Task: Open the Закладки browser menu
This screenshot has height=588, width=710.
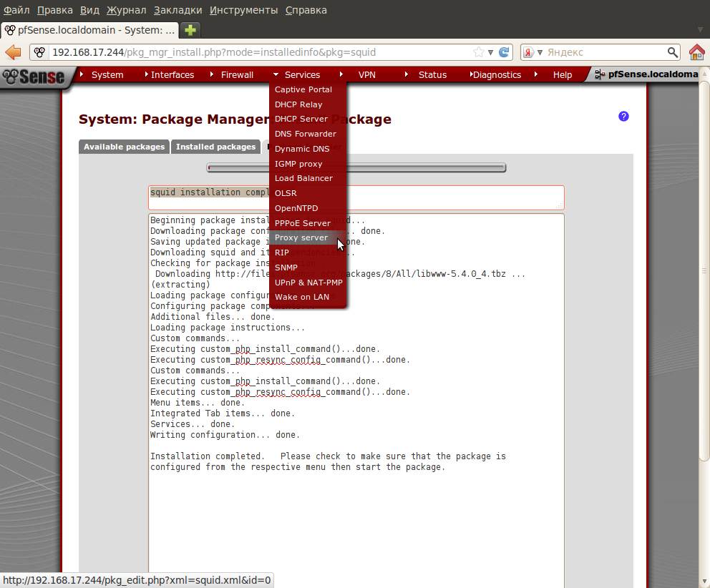Action: click(178, 10)
